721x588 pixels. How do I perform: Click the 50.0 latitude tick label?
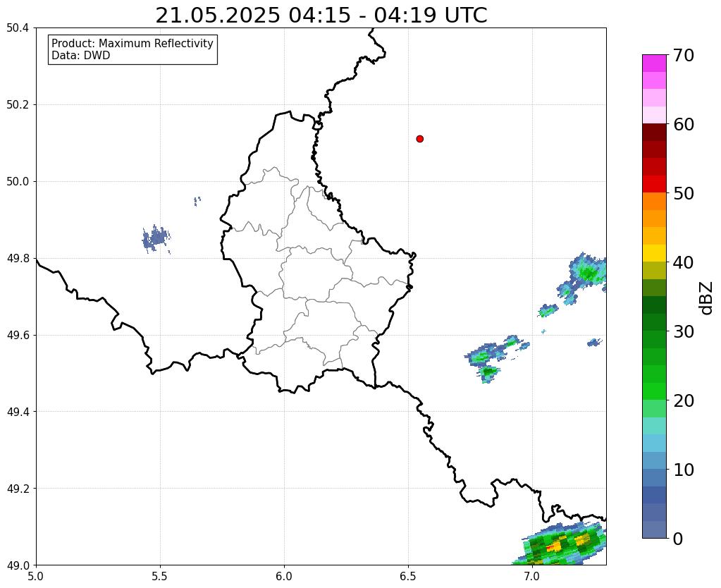pyautogui.click(x=18, y=181)
